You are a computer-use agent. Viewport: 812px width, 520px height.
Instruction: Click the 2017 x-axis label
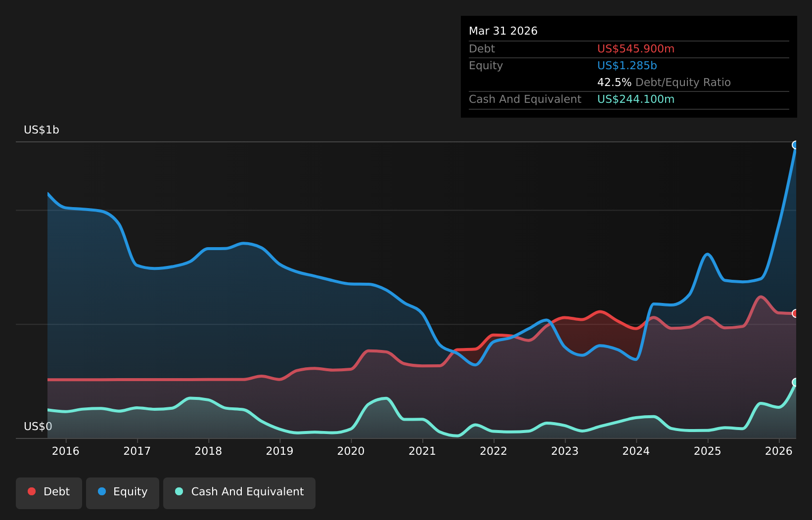point(137,451)
